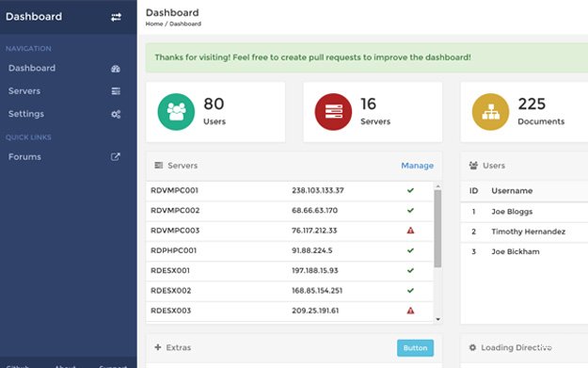Select the RDVMPC002 server name
This screenshot has height=368, width=588.
(175, 210)
